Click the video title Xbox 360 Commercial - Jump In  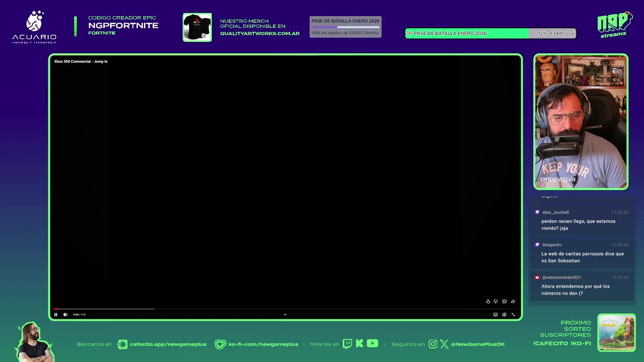click(81, 61)
